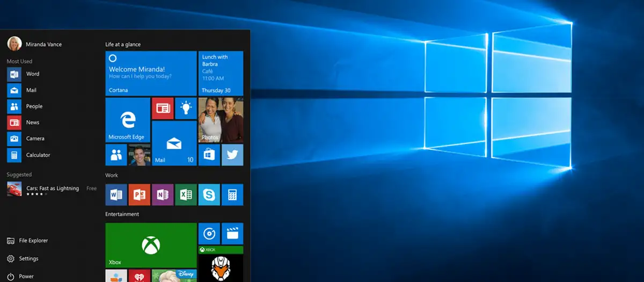Open the Skype tile in Work group
The width and height of the screenshot is (644, 282).
point(209,194)
